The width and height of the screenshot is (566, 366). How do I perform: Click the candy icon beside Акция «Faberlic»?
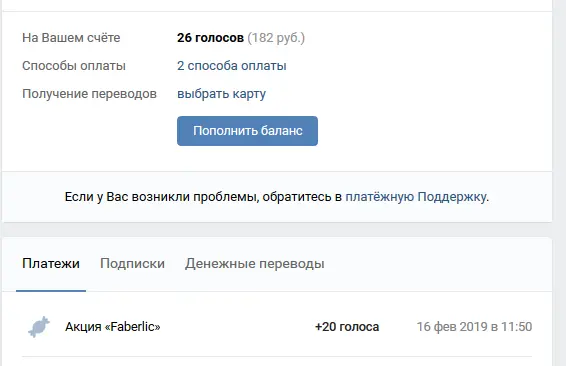click(x=39, y=327)
